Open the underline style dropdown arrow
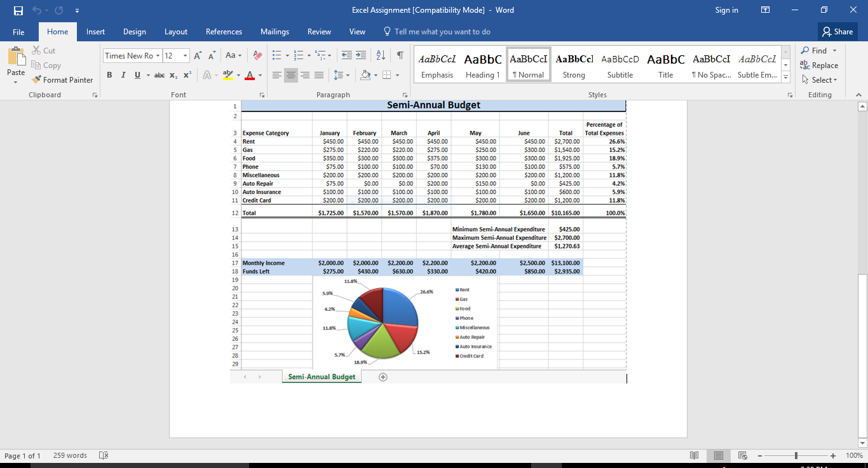This screenshot has width=868, height=468. [148, 75]
